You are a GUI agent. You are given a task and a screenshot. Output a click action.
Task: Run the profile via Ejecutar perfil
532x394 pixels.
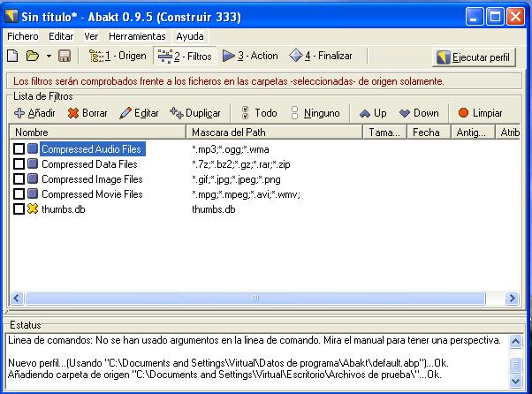click(474, 57)
